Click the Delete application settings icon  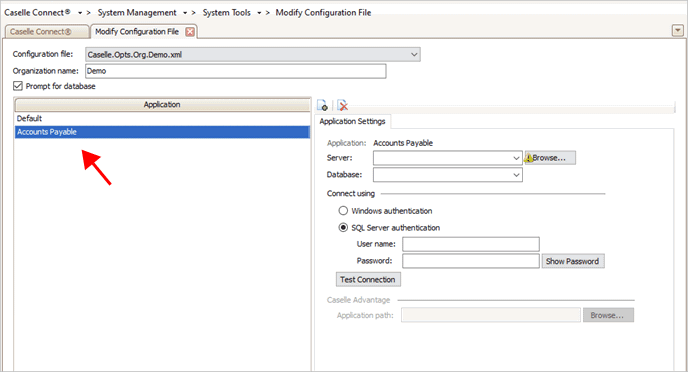(x=342, y=105)
